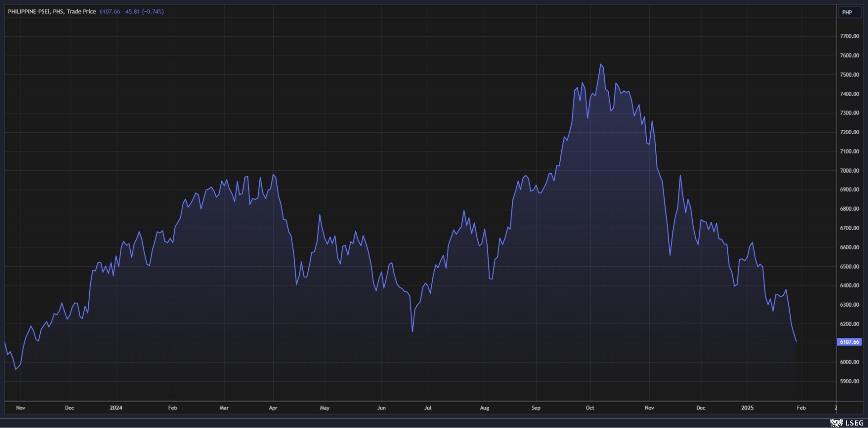Click the 6300.00 price axis label
This screenshot has width=868, height=428.
[849, 305]
